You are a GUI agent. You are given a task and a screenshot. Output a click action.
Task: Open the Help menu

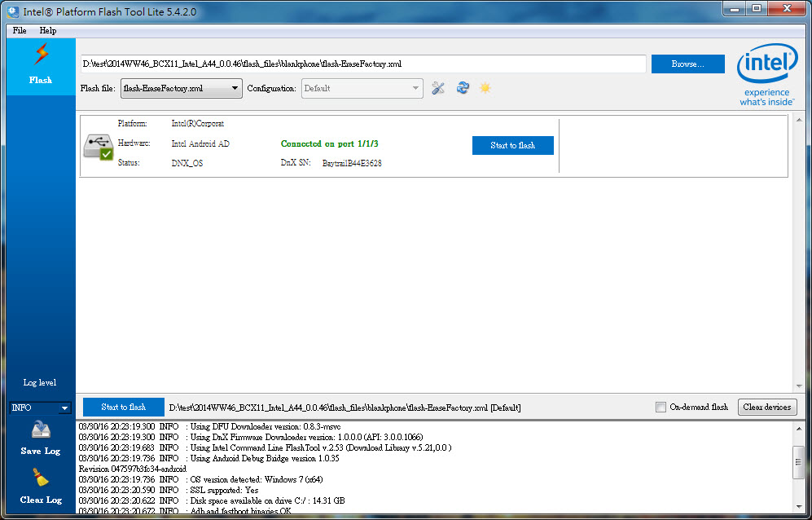pyautogui.click(x=48, y=30)
